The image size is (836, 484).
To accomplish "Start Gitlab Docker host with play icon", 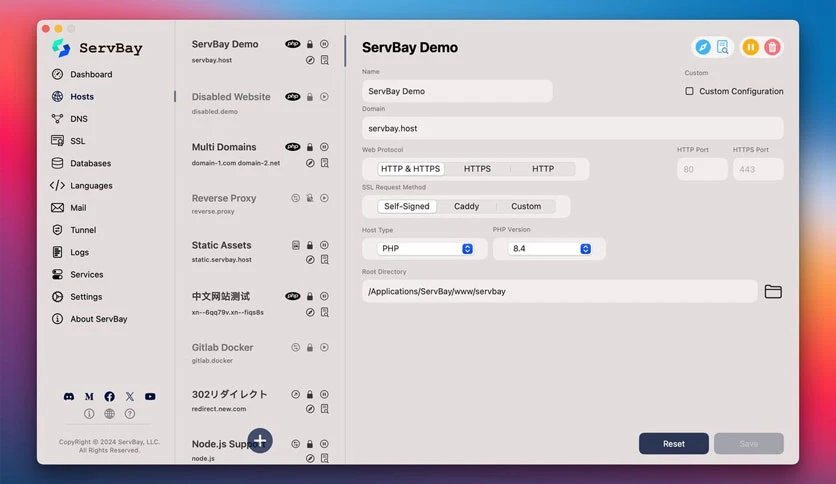I will (x=324, y=348).
